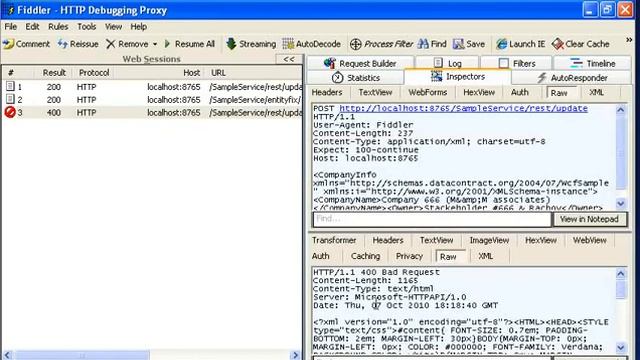Viewport: 640px width, 360px height.
Task: Open request XML inspector tab
Action: (596, 93)
